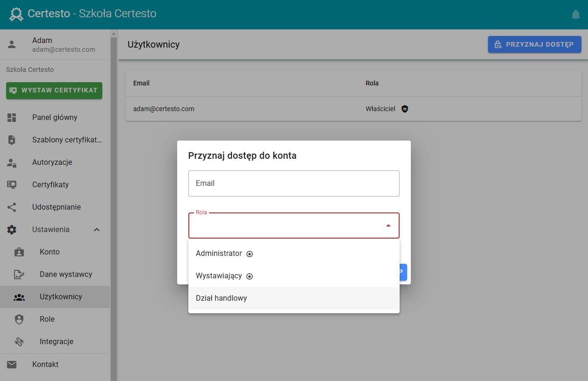
Task: Click the owner crown shield icon
Action: click(x=405, y=109)
